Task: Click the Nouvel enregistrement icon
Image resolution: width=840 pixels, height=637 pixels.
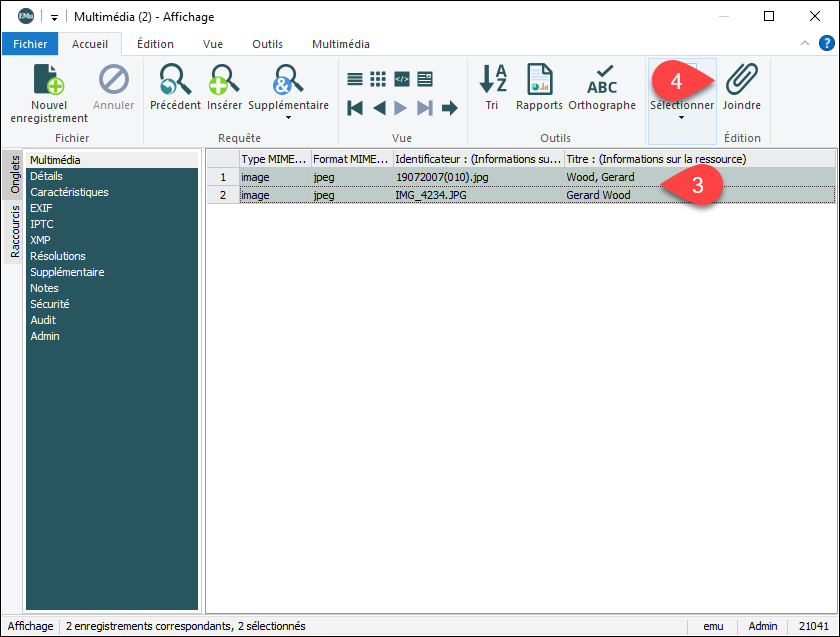Action: (49, 81)
